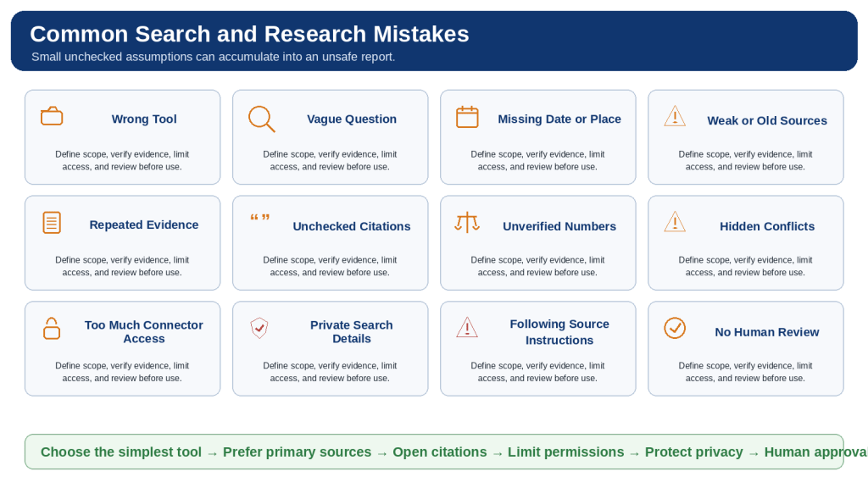Click the briefcase icon on Wrong Tool card
Screen dimensions: 868x488
[x=52, y=116]
